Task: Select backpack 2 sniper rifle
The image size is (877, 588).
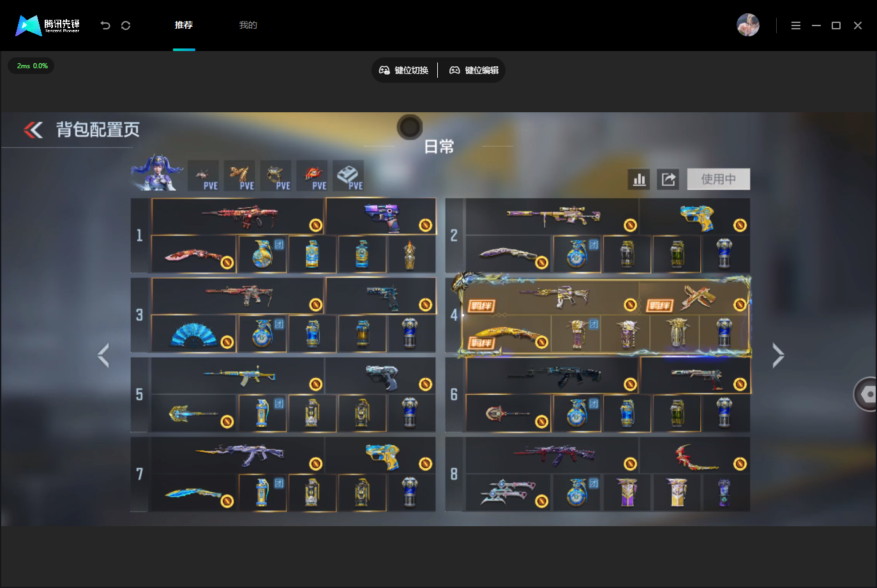Action: click(553, 216)
